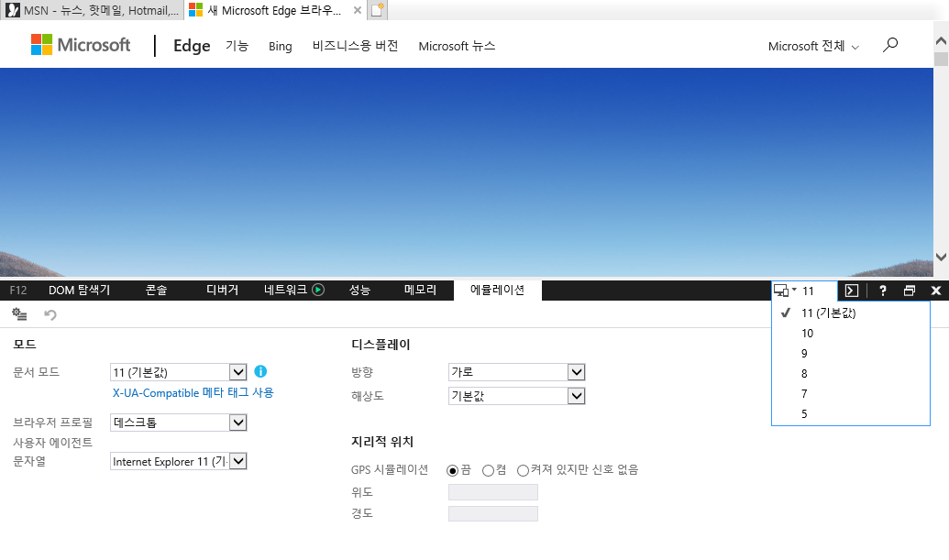Switch to the MSN browser tab
This screenshot has height=560, width=949.
click(92, 10)
